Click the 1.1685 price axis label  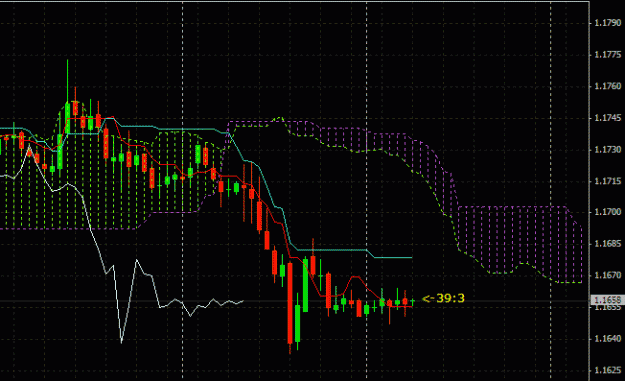607,244
